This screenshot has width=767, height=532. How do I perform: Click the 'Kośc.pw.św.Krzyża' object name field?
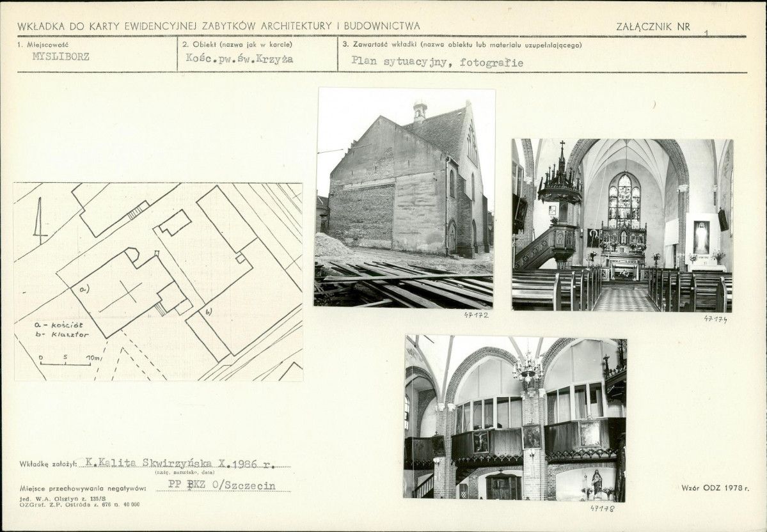point(239,59)
